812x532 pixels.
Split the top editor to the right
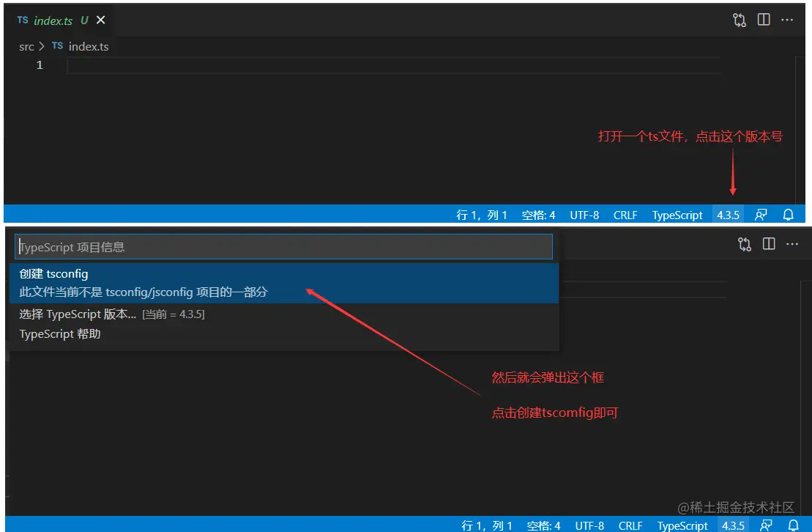click(764, 20)
